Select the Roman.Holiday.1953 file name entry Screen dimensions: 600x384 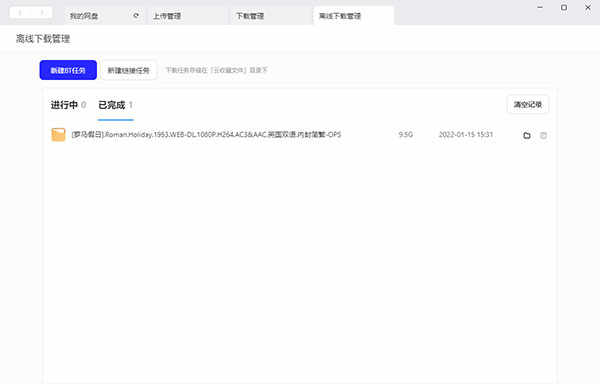pyautogui.click(x=206, y=135)
